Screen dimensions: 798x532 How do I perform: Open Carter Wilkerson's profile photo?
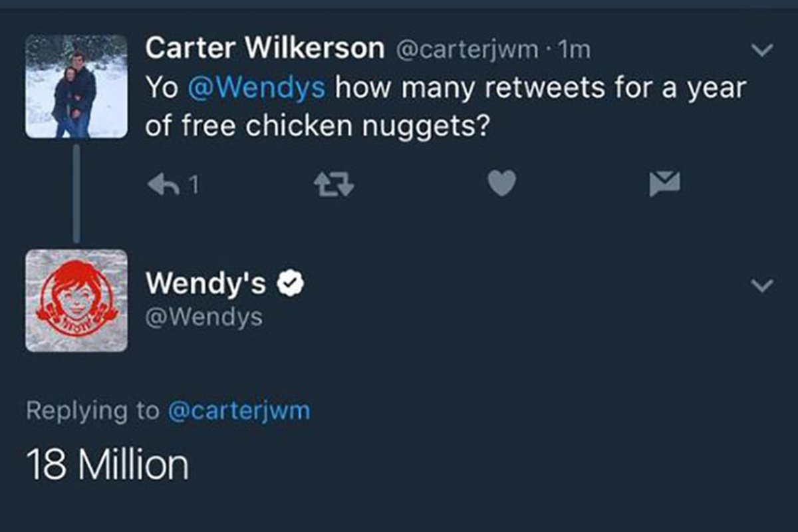[x=76, y=86]
